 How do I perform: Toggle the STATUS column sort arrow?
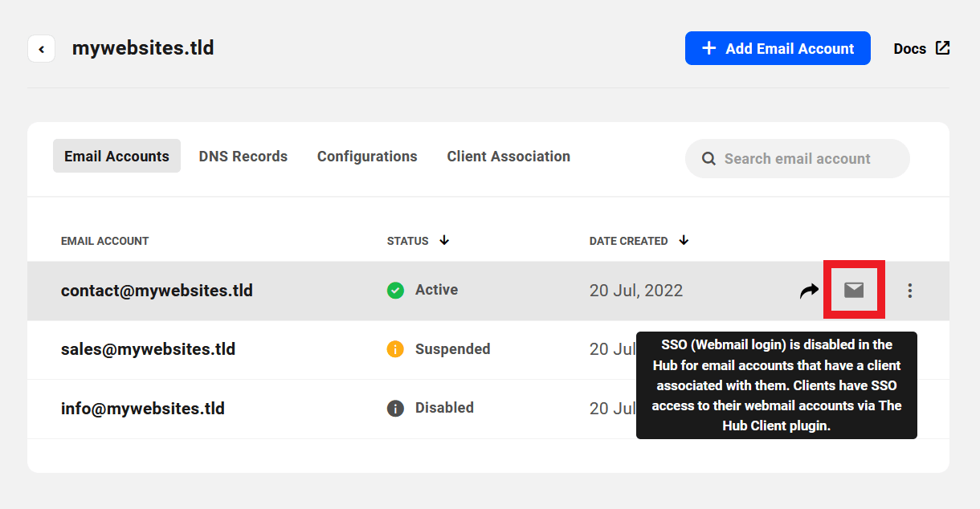(444, 240)
